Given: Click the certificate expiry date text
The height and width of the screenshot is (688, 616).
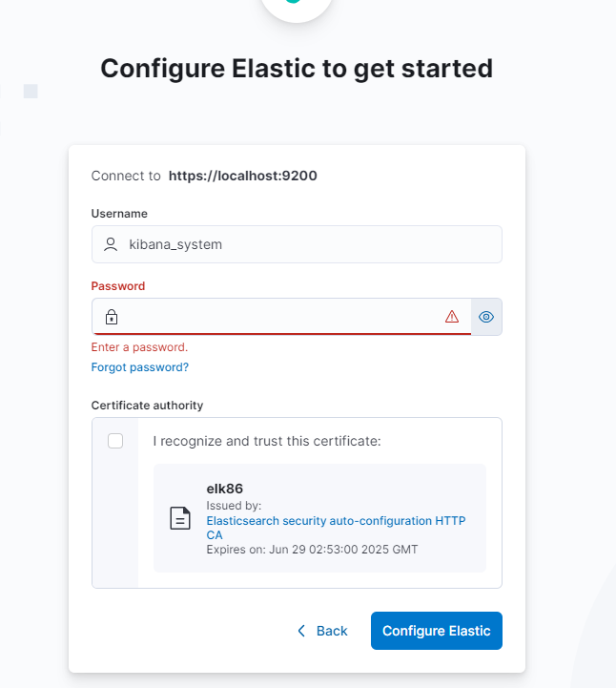Looking at the screenshot, I should coord(312,550).
